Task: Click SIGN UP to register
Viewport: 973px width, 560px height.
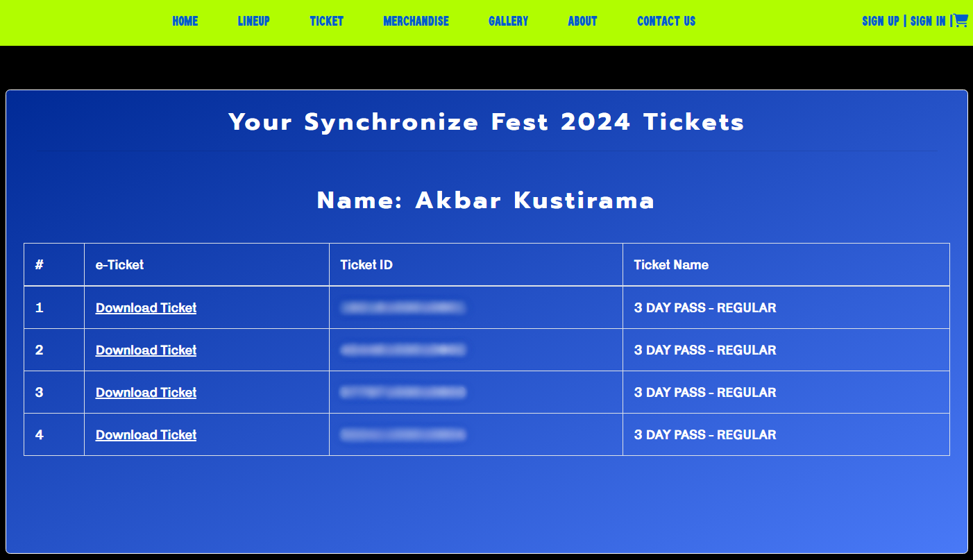Action: 880,21
